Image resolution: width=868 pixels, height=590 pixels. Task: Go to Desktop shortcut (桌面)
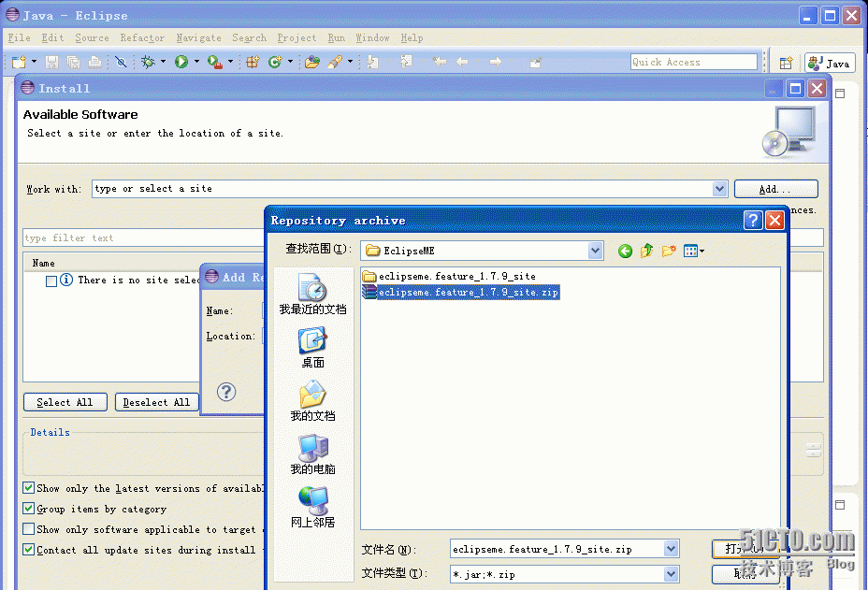point(312,348)
